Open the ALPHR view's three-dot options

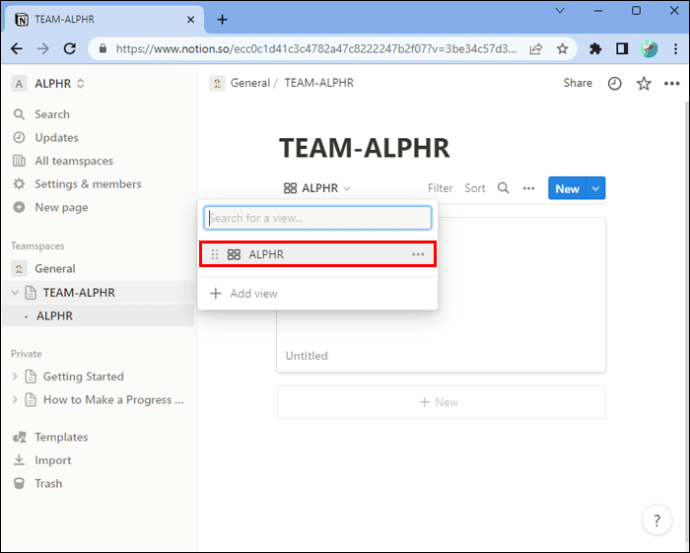(418, 254)
